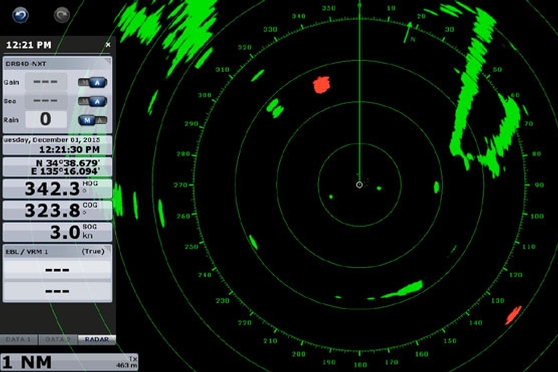558x372 pixels.
Task: Click the blue undo arrow icon
Action: click(x=20, y=15)
